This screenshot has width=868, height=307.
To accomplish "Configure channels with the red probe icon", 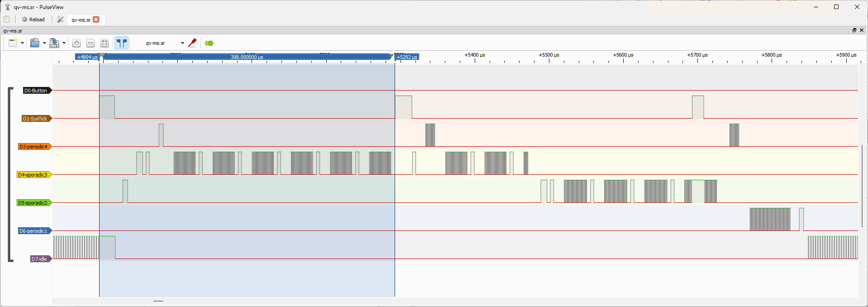I will 192,43.
